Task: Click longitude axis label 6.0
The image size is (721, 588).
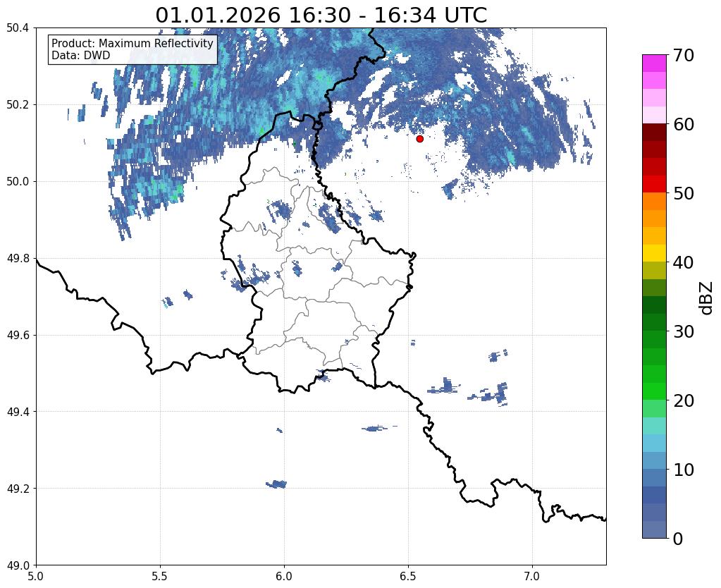Action: point(284,576)
